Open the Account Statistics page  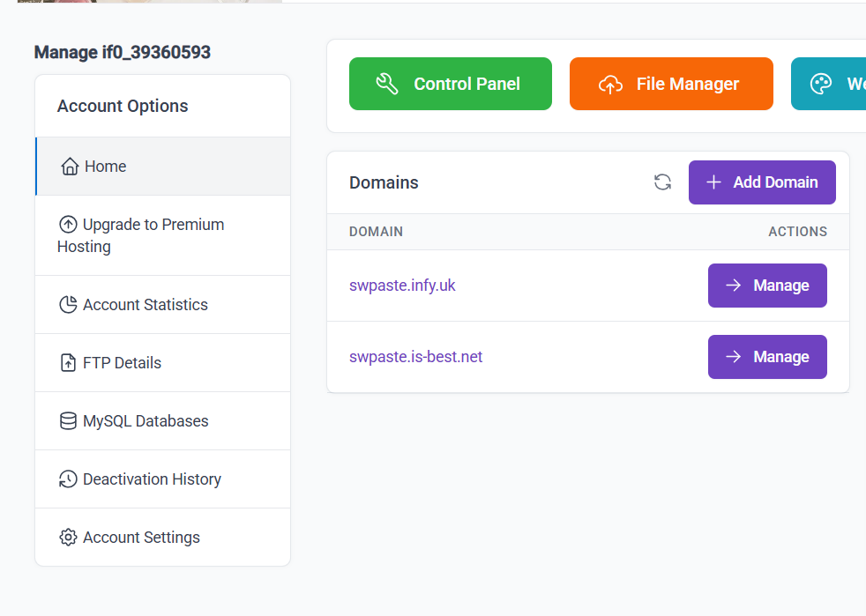point(146,305)
